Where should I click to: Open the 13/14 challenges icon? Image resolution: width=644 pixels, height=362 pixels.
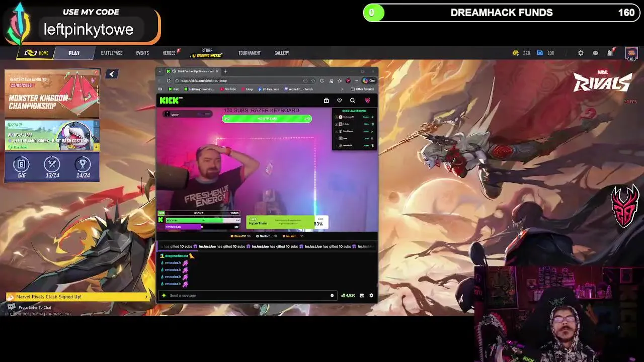(52, 167)
